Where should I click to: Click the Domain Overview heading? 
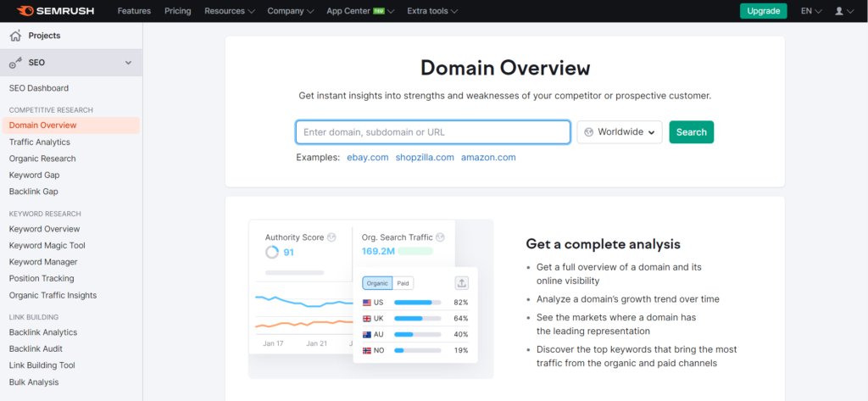click(x=505, y=68)
